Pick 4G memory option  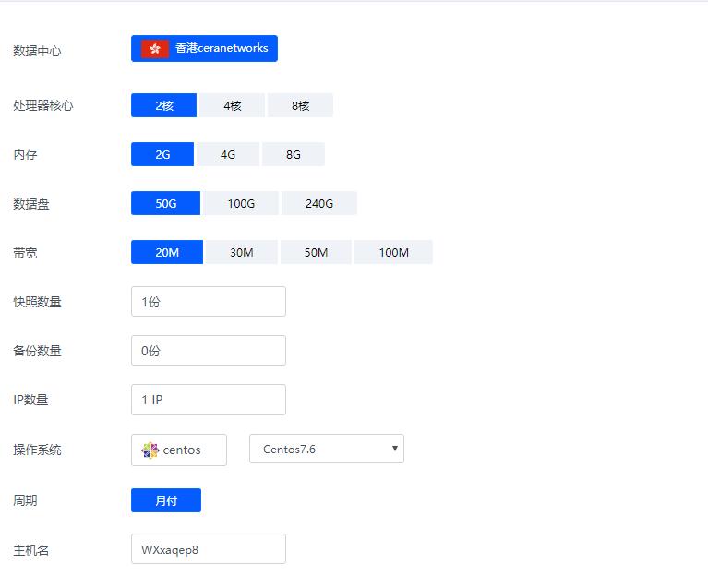point(227,154)
